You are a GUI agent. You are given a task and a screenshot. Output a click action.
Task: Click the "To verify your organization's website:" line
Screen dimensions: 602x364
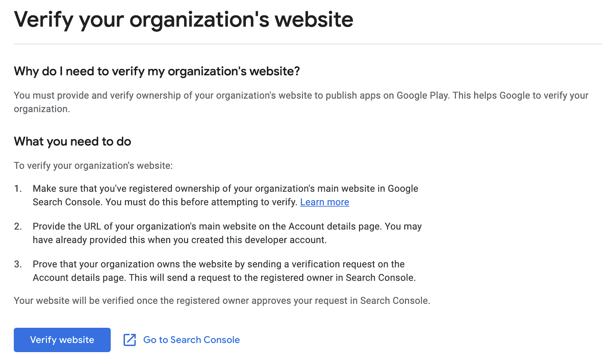(x=93, y=166)
